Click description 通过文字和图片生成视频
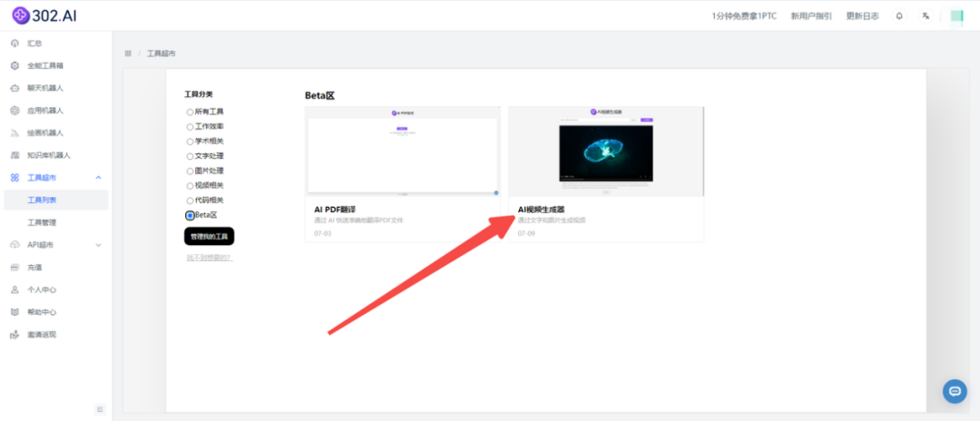 [552, 220]
